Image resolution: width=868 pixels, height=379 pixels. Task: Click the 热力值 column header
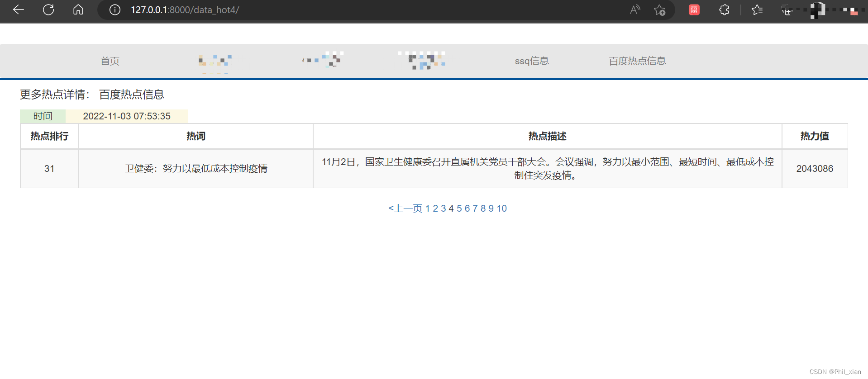click(x=815, y=136)
